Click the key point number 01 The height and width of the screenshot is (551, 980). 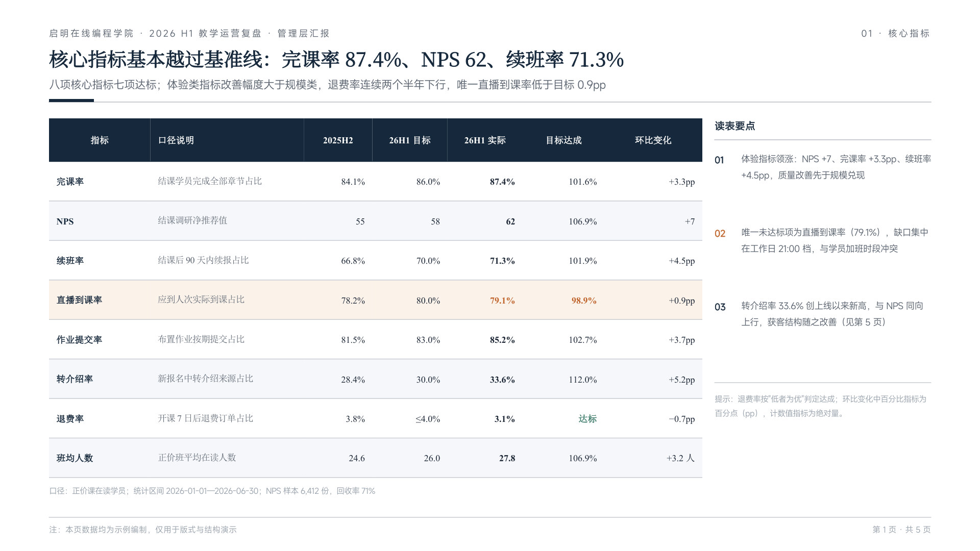(719, 160)
